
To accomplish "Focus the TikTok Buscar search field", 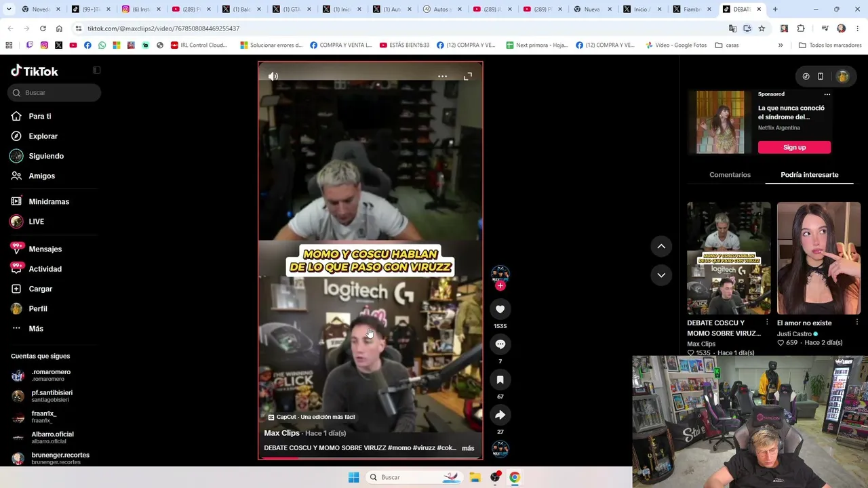I will tap(54, 93).
